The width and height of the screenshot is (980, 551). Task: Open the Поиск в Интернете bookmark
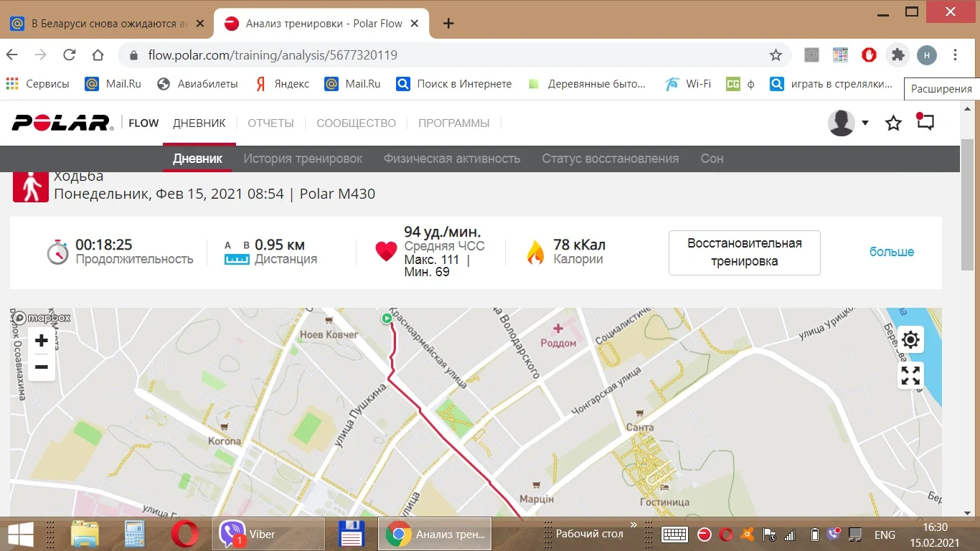[x=455, y=84]
